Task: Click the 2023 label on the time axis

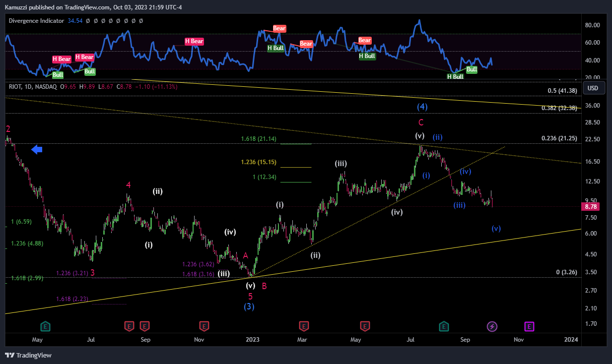Action: point(253,340)
